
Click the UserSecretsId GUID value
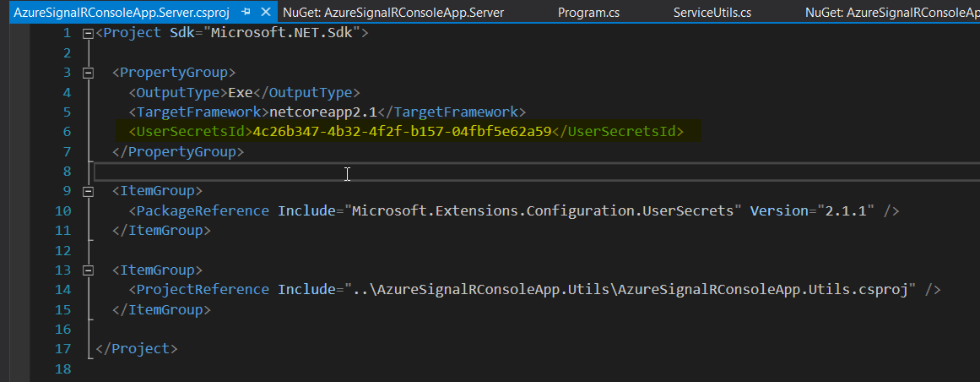(402, 132)
